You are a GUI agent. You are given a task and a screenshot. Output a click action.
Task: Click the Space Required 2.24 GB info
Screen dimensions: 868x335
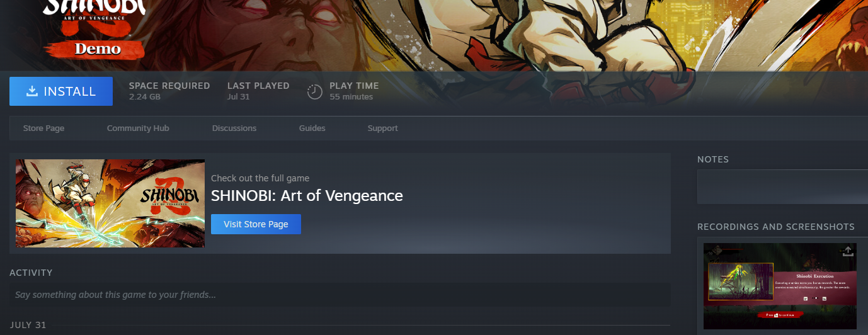pos(169,91)
